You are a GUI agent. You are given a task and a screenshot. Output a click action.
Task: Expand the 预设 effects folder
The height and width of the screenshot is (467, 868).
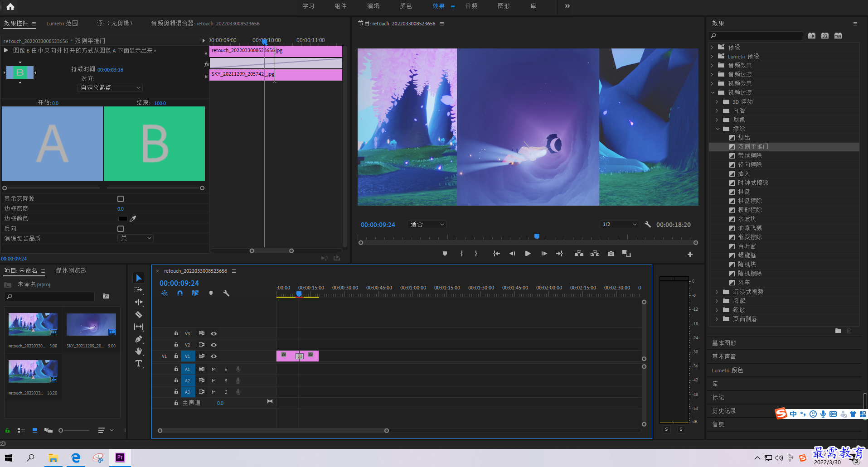coord(712,47)
